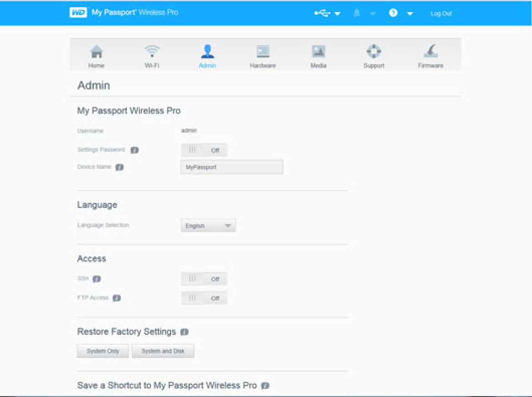
Task: Show info tooltip for FTP Access
Action: click(117, 298)
